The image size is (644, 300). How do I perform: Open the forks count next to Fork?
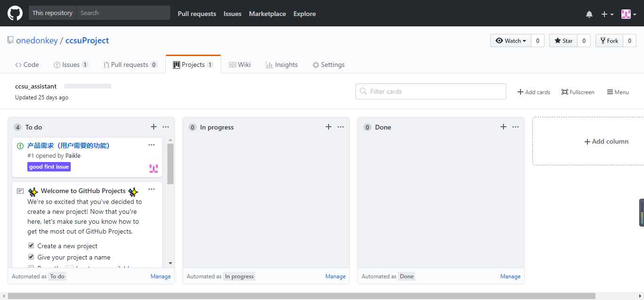tap(629, 41)
